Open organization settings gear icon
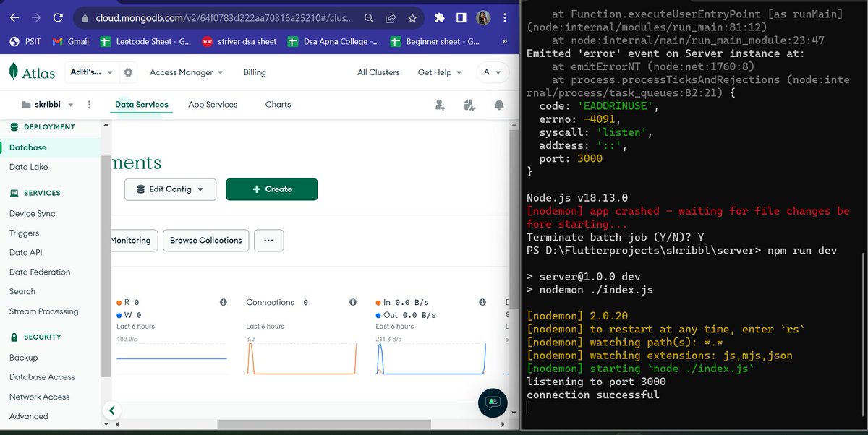The height and width of the screenshot is (435, 868). [x=129, y=72]
